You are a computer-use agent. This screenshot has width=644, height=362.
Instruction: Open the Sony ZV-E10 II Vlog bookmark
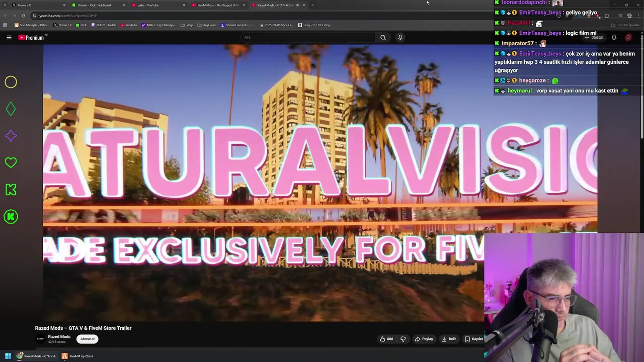pos(315,25)
